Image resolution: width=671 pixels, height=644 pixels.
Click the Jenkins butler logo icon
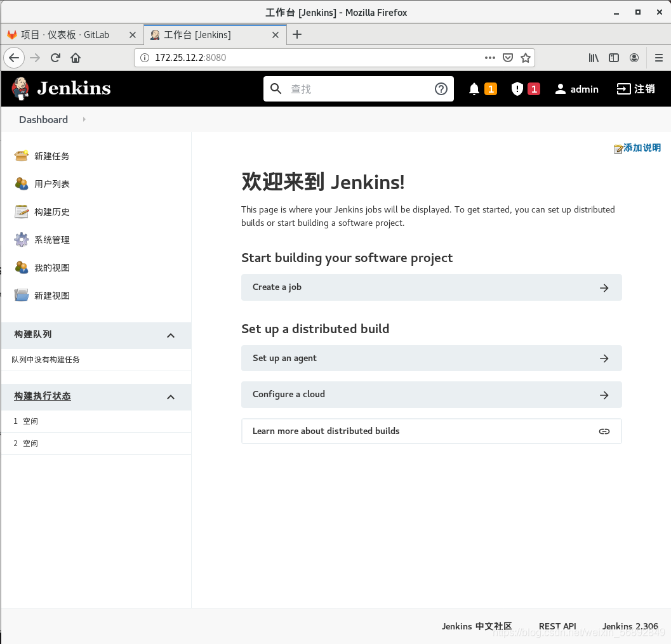coord(20,89)
